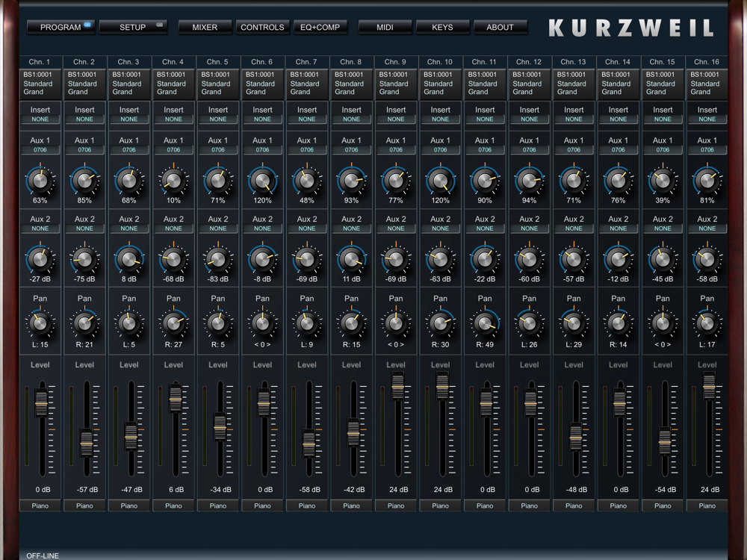Select the MIXER tab

coord(205,27)
